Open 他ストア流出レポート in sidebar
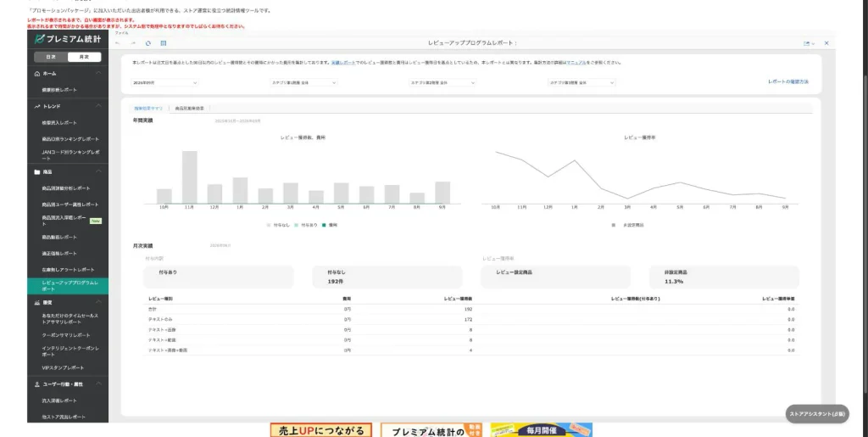This screenshot has width=868, height=437. (x=64, y=417)
